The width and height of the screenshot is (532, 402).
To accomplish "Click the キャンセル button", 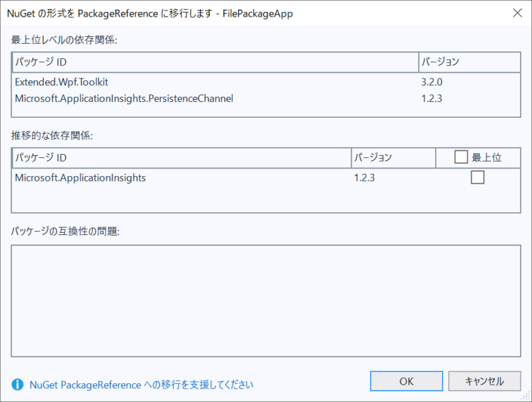I will (x=484, y=381).
